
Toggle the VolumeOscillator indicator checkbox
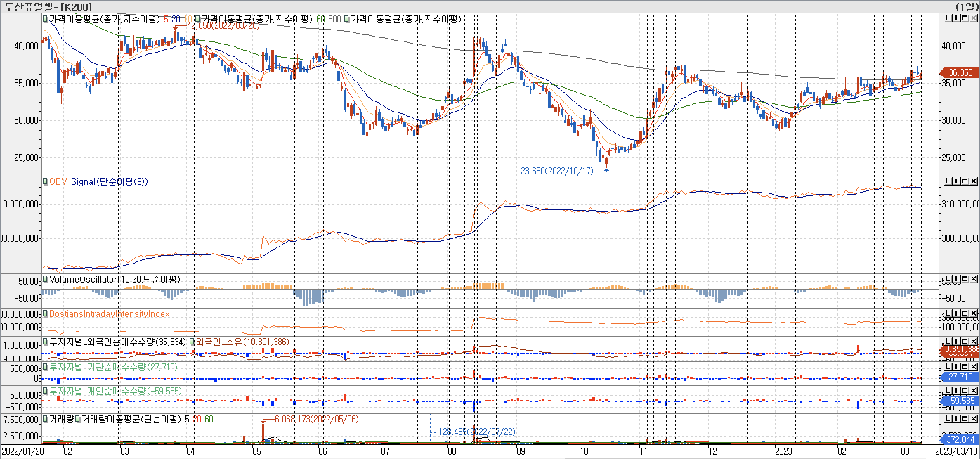click(x=45, y=279)
